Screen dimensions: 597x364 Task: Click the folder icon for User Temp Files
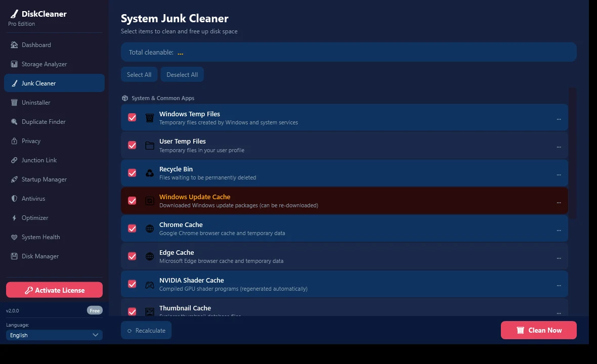(x=150, y=146)
